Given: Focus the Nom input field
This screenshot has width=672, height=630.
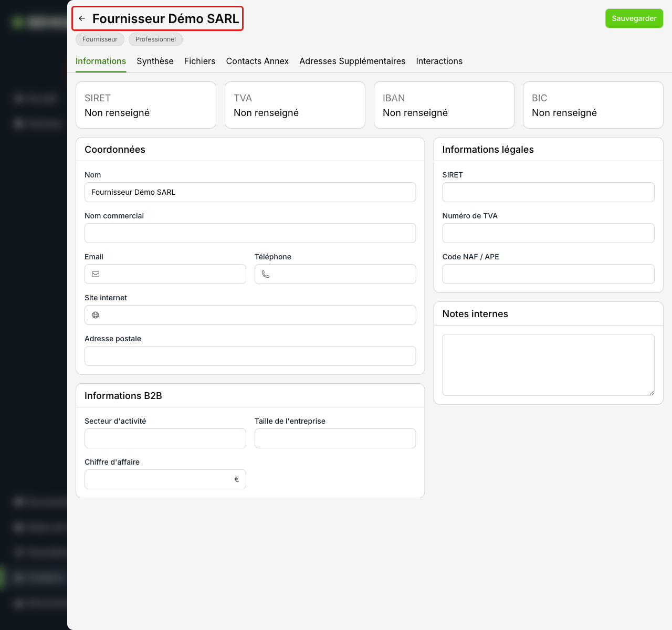Looking at the screenshot, I should 250,192.
